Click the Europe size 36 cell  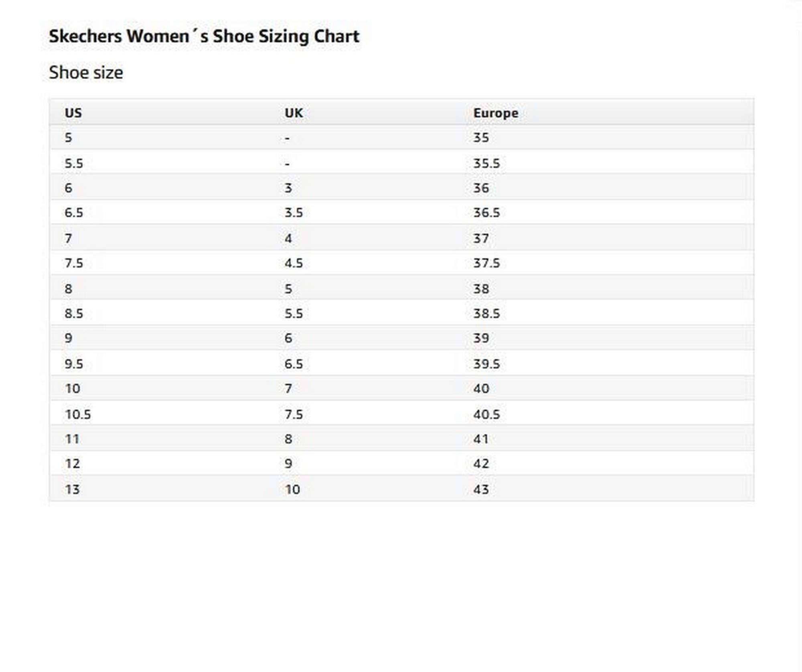pyautogui.click(x=481, y=188)
